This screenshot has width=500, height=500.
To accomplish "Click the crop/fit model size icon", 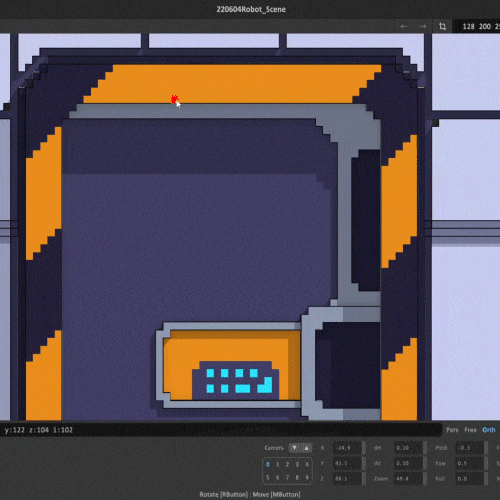I will pos(442,26).
